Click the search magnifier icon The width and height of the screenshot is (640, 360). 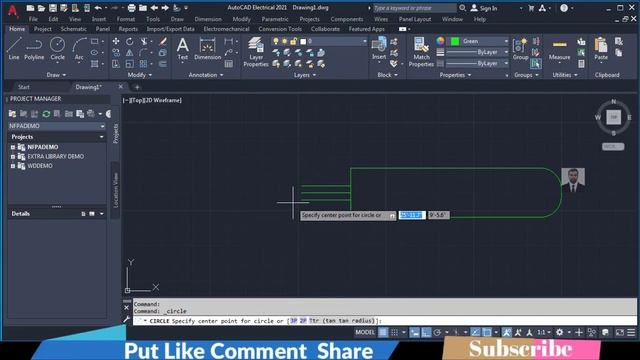pyautogui.click(x=462, y=8)
